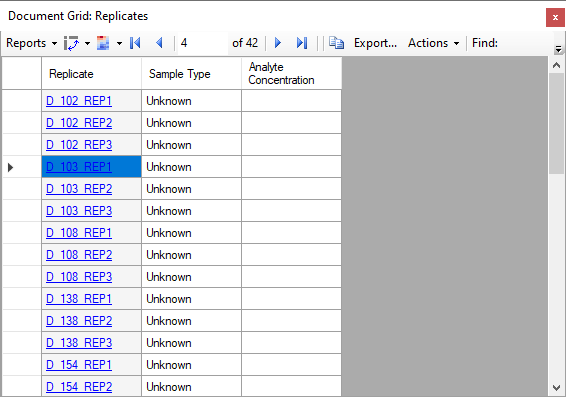Click the row header of D_108_REP1
Screen dimensions: 566x397
point(22,233)
